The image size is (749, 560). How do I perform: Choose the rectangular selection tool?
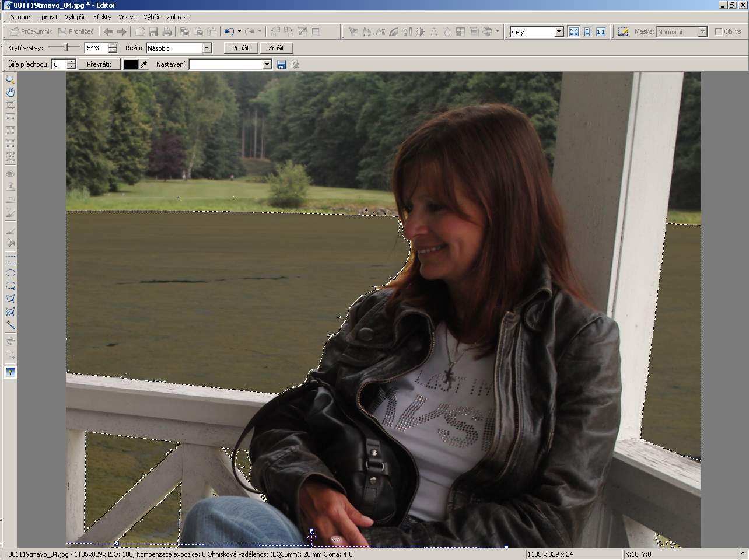coord(10,260)
